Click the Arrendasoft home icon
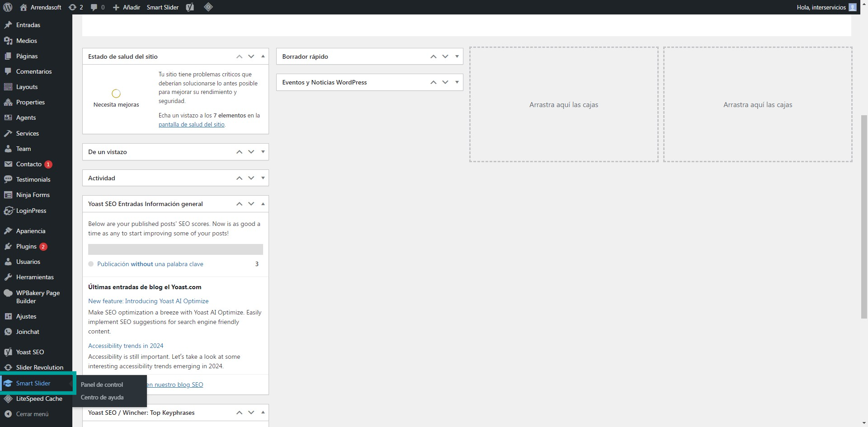868x427 pixels. pyautogui.click(x=24, y=7)
